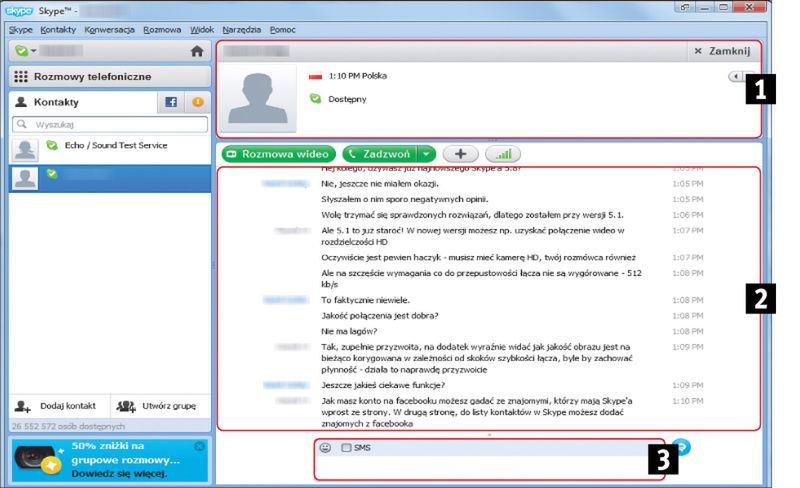Click message 'Nie ma lagów?'
Viewport: 800px width, 488px height.
[349, 331]
